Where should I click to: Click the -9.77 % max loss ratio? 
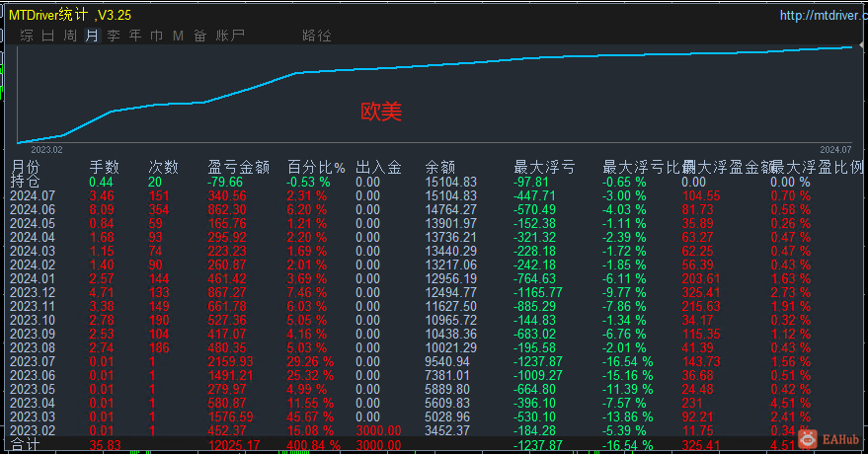[x=624, y=292]
